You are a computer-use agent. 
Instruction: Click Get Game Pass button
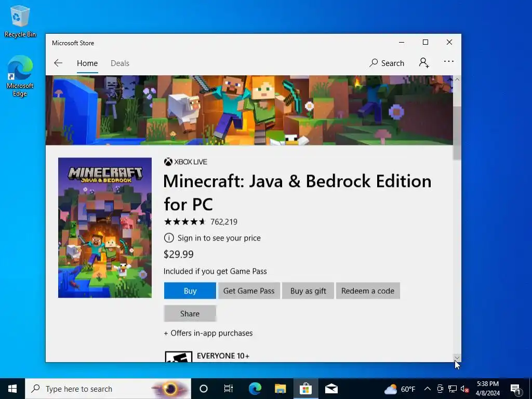[249, 291]
